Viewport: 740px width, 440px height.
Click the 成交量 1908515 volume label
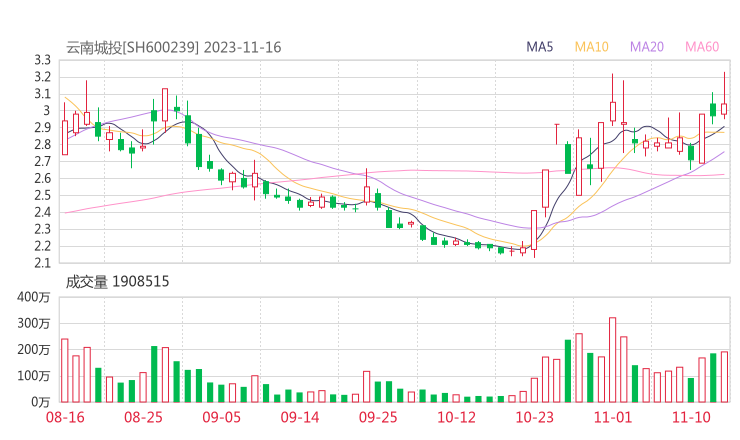point(117,282)
